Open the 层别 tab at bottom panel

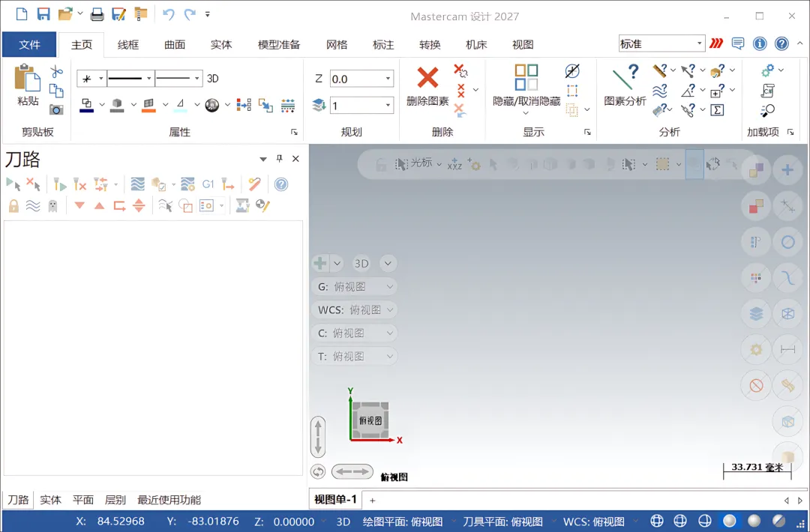click(x=115, y=500)
